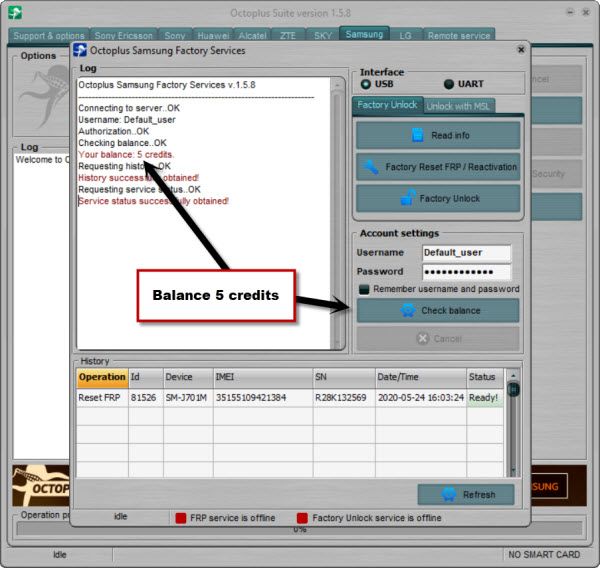Click the Read info phone icon

point(417,135)
